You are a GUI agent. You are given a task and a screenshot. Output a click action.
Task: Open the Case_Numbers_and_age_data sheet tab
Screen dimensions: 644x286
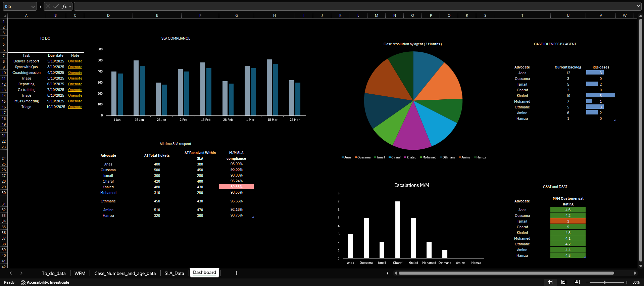point(125,273)
